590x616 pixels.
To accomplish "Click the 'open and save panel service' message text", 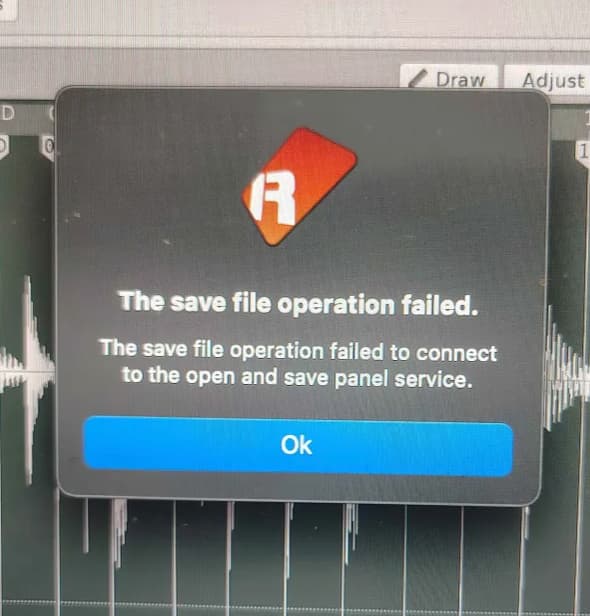I will pos(297,376).
